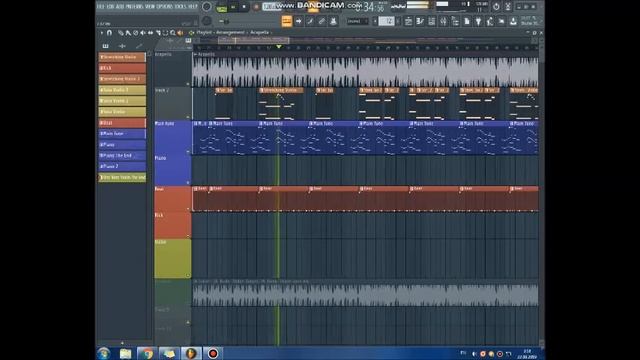
Task: Click the sliders icon in the right toolbar group
Action: (x=443, y=21)
